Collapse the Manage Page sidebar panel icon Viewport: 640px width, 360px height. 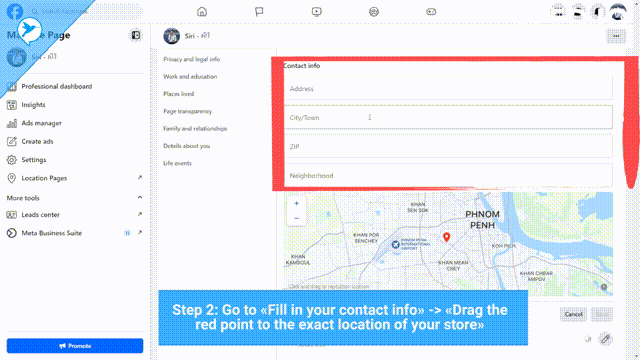[136, 36]
